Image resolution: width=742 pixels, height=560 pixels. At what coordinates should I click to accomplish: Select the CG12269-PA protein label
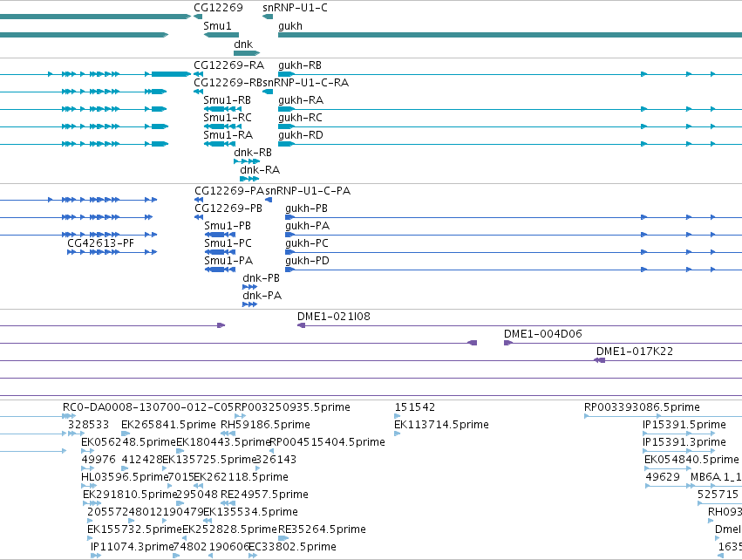tap(229, 191)
